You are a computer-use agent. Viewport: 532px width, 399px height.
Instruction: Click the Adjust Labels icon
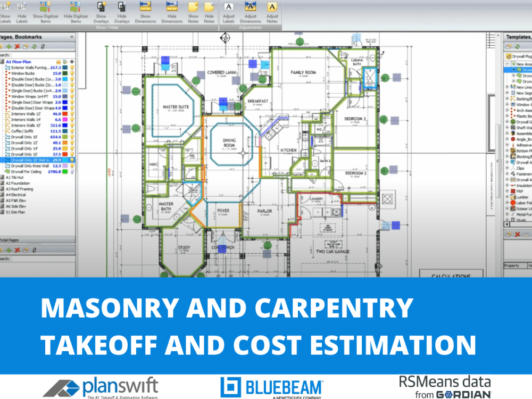click(x=229, y=6)
